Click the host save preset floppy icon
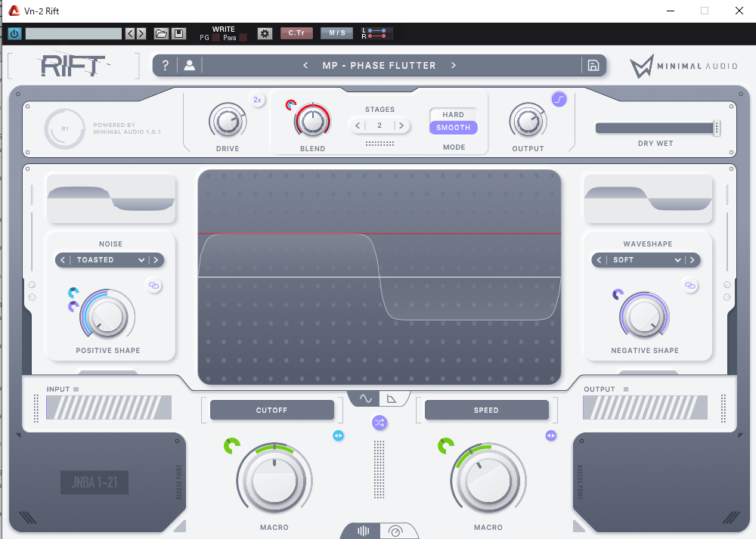The width and height of the screenshot is (756, 539). point(178,33)
